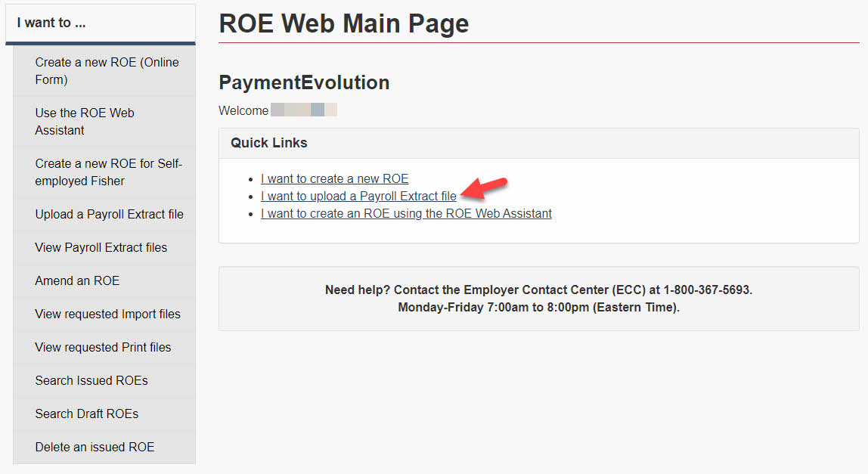
Task: Open View Payroll Extract files
Action: point(101,248)
